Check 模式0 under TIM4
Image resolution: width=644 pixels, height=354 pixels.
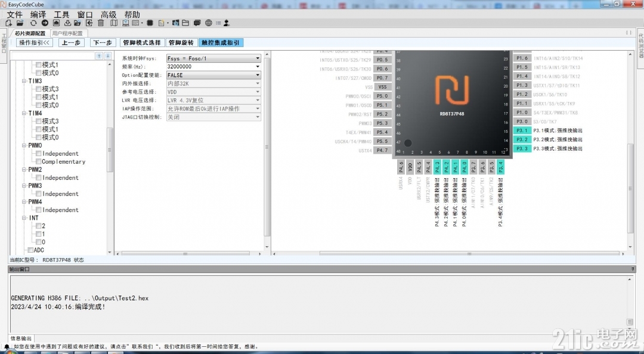click(39, 137)
